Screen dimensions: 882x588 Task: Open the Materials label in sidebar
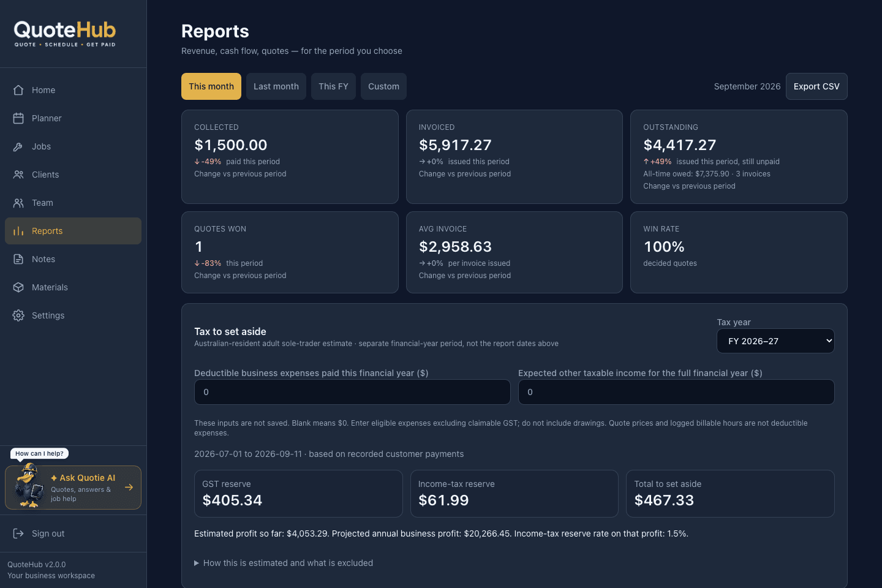(x=50, y=287)
